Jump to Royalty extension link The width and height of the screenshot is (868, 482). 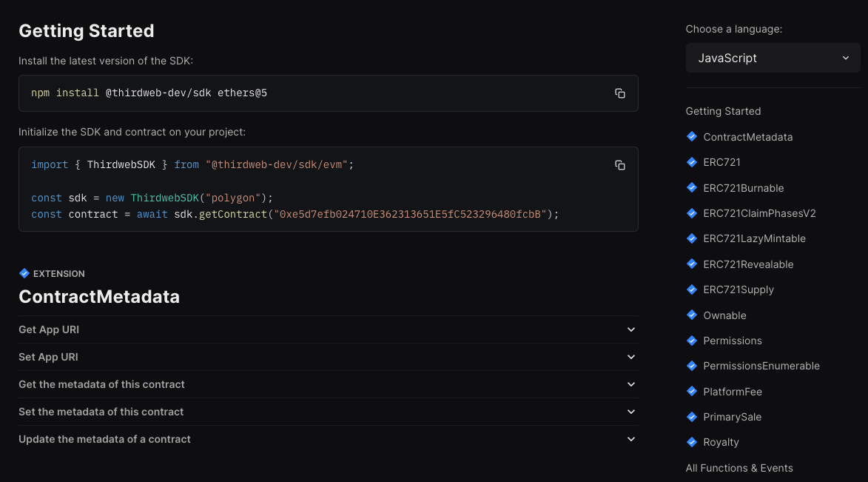point(721,442)
